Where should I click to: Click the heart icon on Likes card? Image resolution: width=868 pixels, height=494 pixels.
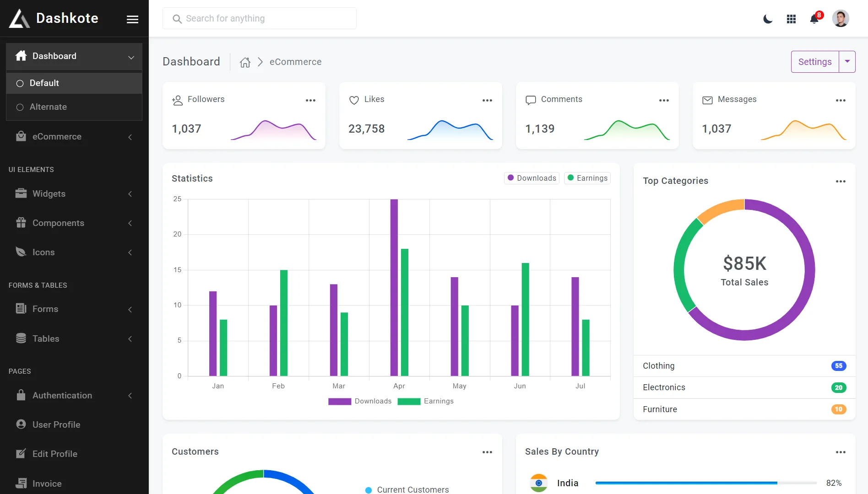coord(354,100)
